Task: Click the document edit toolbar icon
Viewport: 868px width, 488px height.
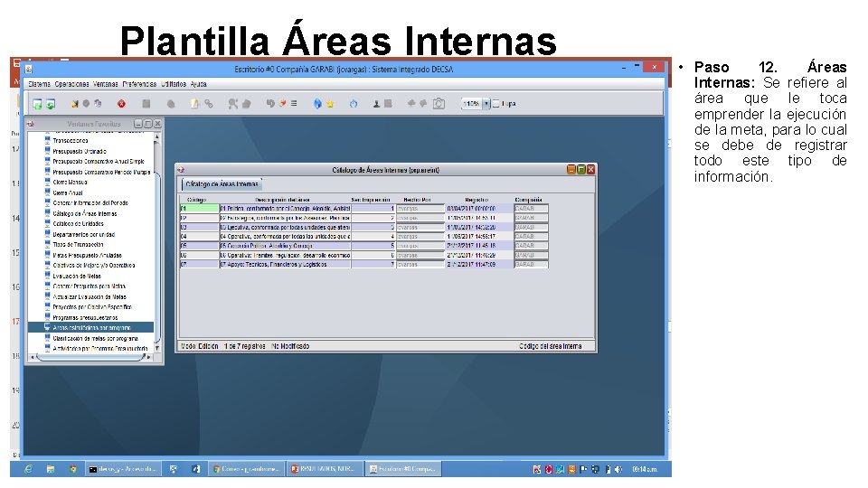Action: [x=195, y=103]
